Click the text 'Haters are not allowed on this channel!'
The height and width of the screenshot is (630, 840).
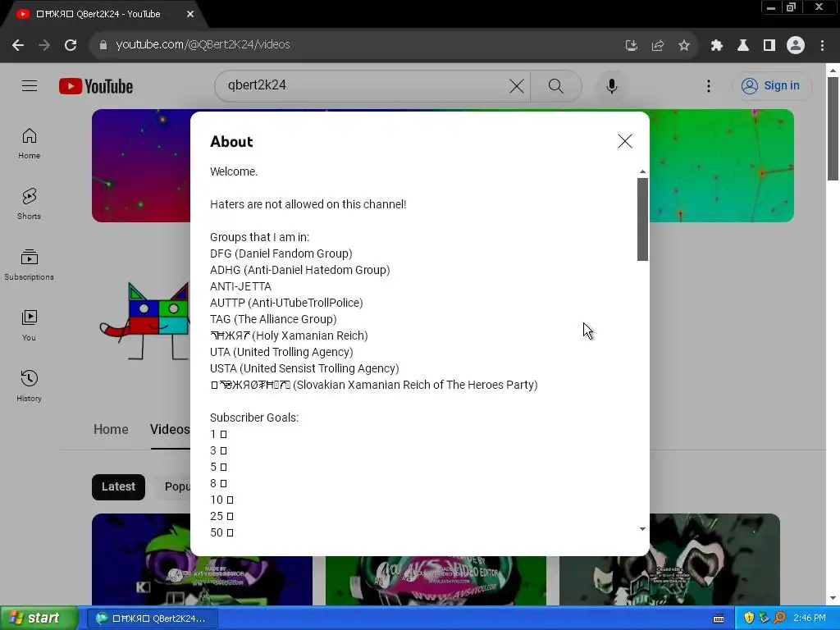[x=308, y=204]
